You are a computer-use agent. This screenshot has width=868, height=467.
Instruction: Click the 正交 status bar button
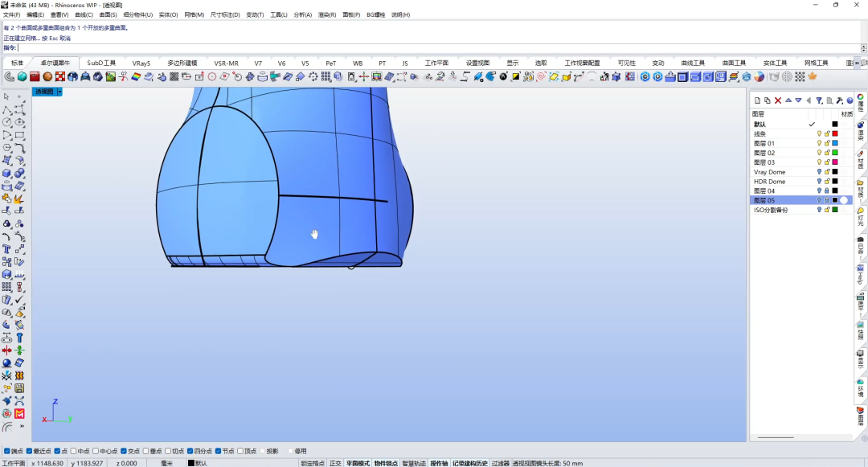pyautogui.click(x=335, y=463)
